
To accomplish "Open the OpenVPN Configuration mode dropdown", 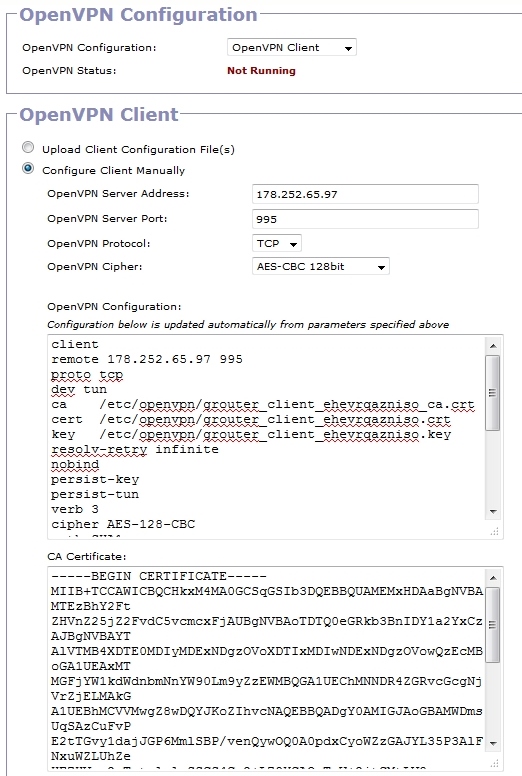I will (x=291, y=48).
